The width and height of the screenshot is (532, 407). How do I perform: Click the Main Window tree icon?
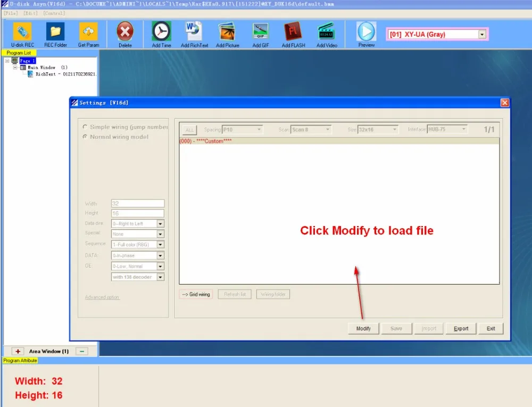point(23,68)
